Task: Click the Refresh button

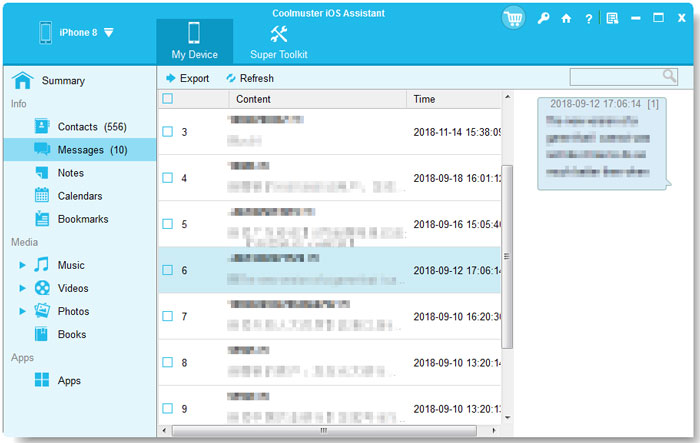Action: [250, 78]
